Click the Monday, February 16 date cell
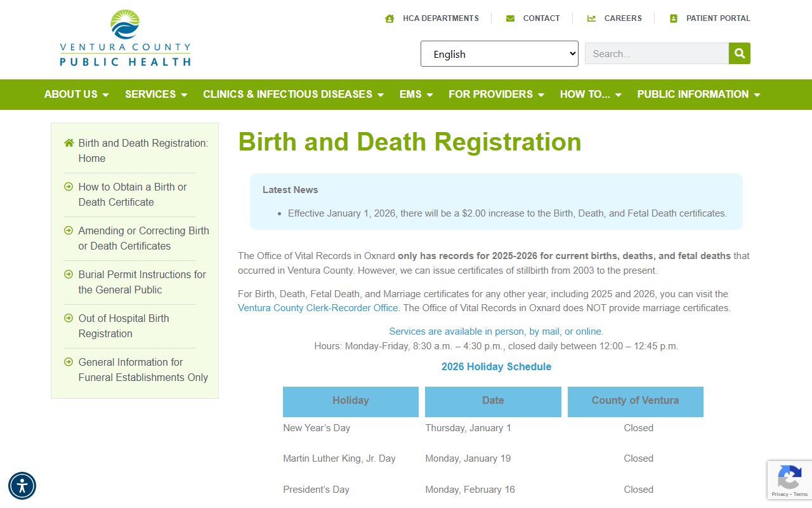The height and width of the screenshot is (508, 812). click(470, 490)
